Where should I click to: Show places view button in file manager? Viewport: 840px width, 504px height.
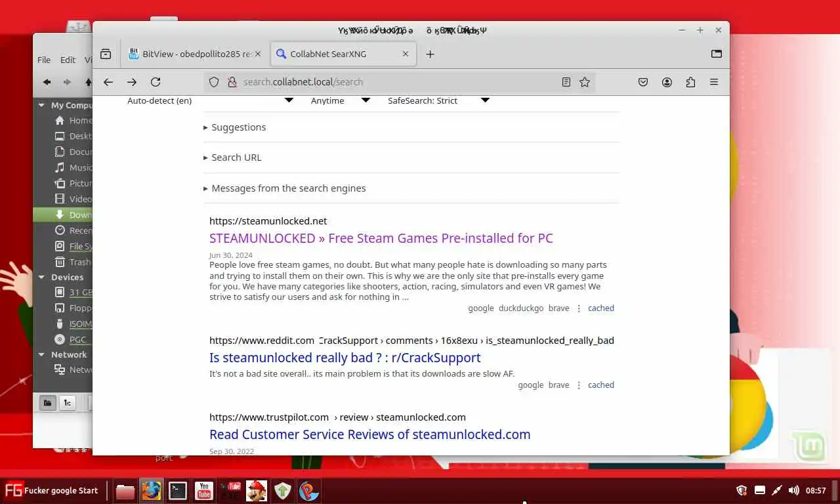(x=47, y=404)
